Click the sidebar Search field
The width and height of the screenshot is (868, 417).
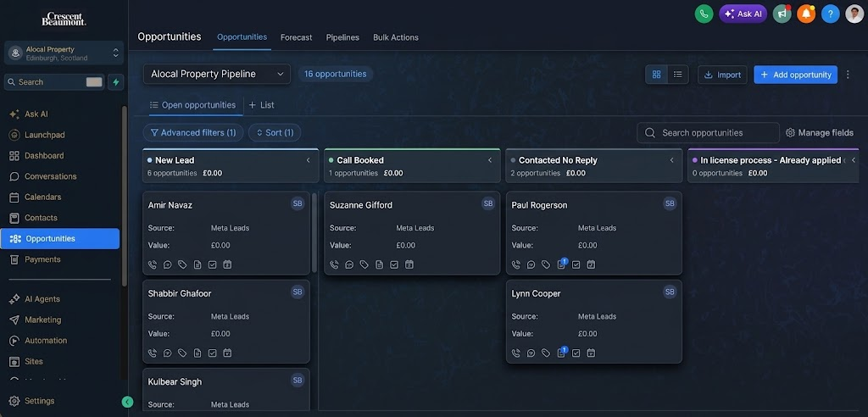[x=54, y=82]
